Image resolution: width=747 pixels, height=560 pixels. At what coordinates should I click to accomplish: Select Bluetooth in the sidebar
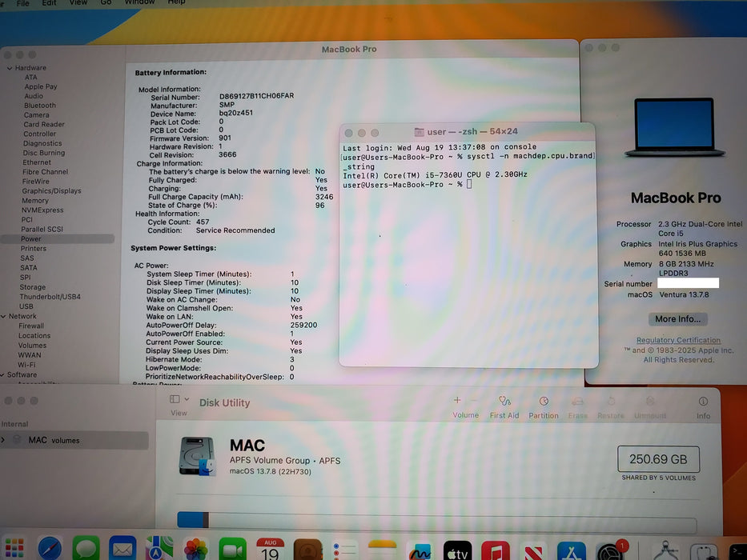(40, 106)
